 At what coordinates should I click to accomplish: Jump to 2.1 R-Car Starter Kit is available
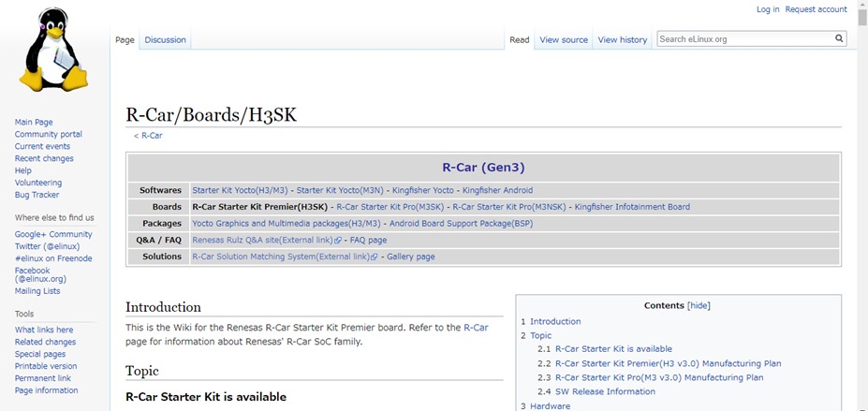point(605,349)
